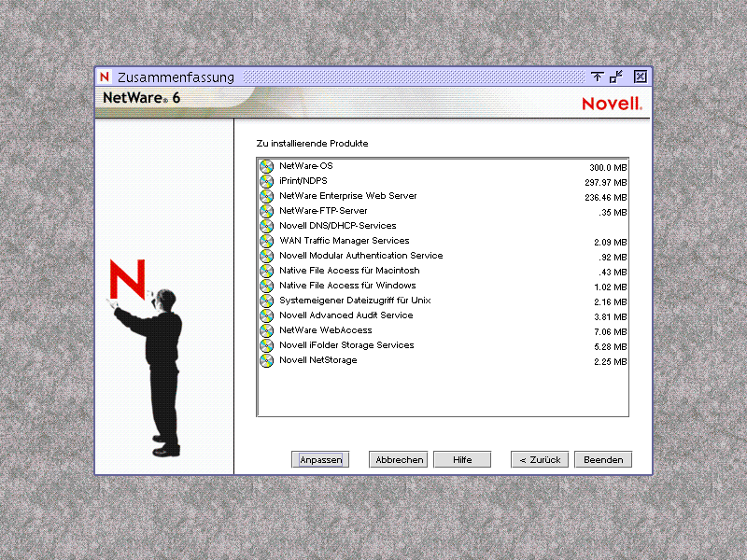Select the WAN Traffic Manager Services CD icon

click(266, 241)
